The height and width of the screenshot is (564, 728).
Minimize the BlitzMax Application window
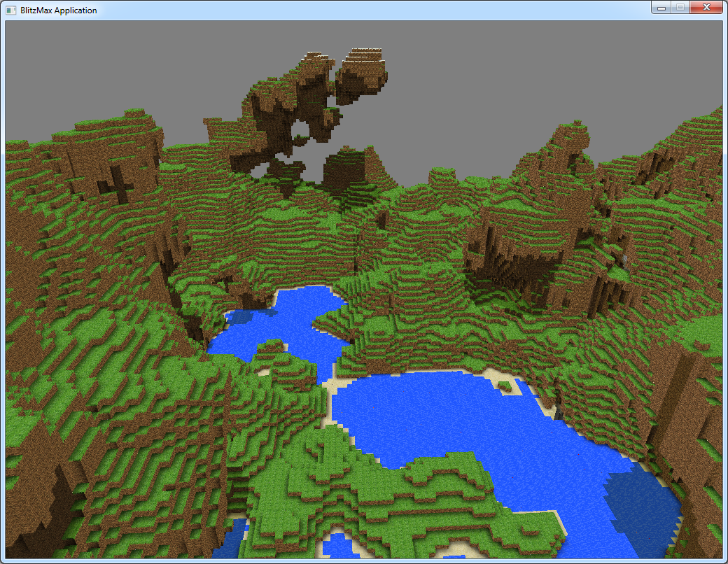[661, 8]
